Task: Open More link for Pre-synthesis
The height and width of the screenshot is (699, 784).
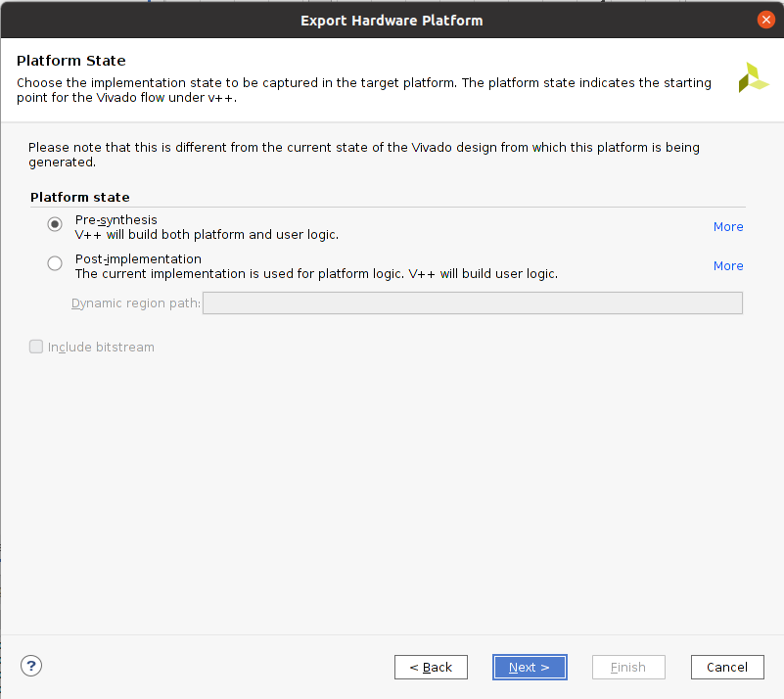Action: [728, 227]
